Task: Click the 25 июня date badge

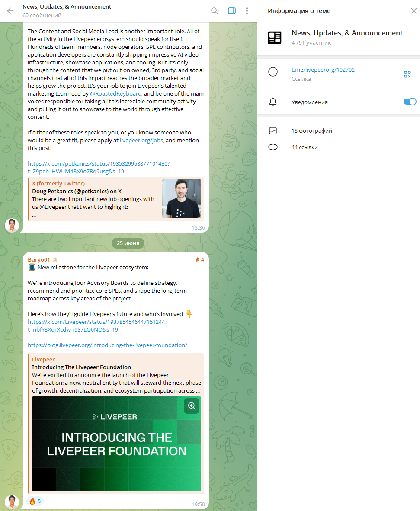Action: [x=128, y=243]
